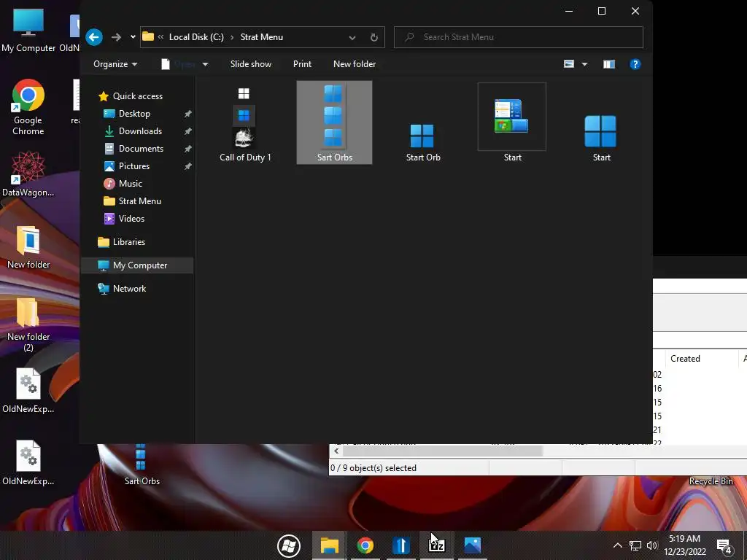Click into the Search Strat Menu field
Screen dimensions: 747x560
(x=519, y=37)
